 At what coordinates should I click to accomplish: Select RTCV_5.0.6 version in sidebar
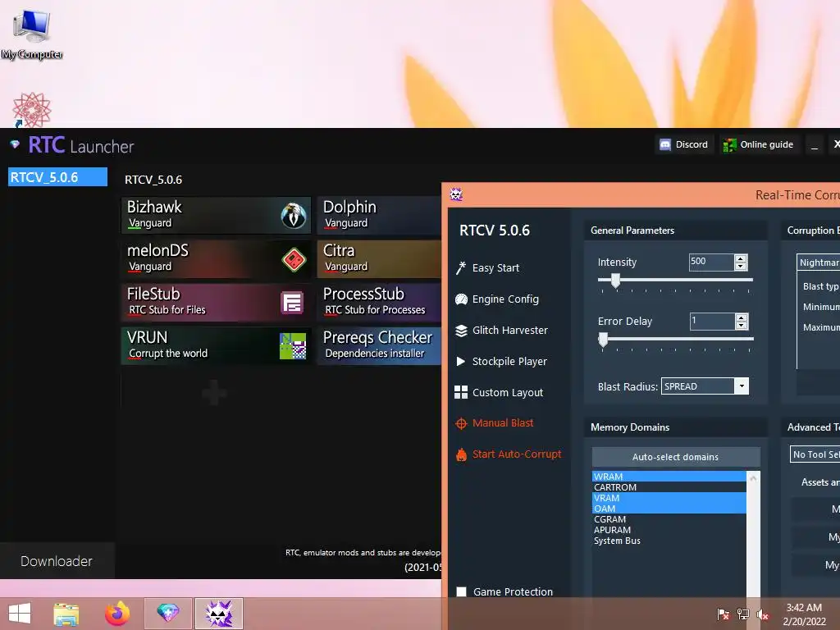(58, 177)
